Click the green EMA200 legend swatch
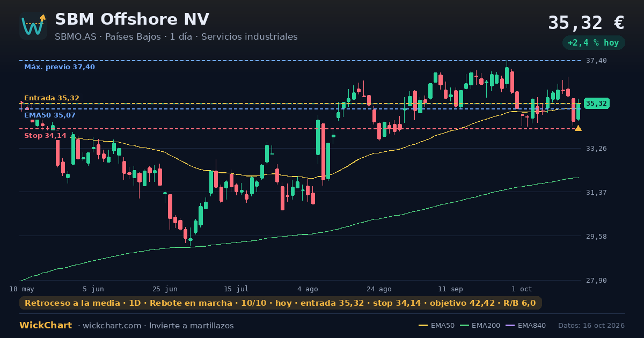 click(x=465, y=326)
